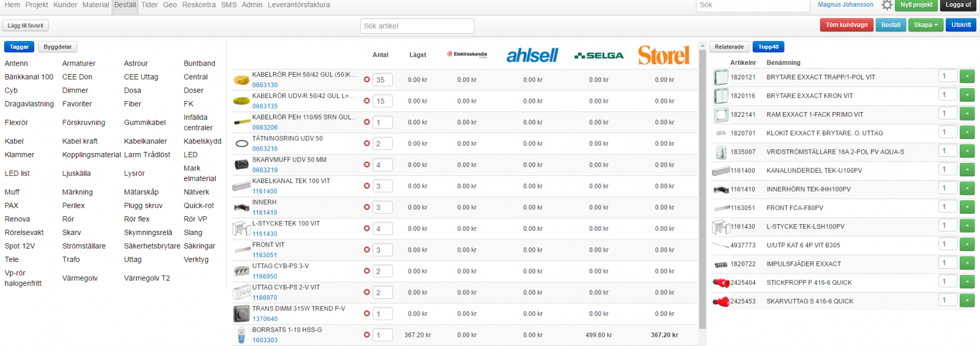The image size is (980, 346).
Task: Open article link 0663206
Action: [x=265, y=127]
